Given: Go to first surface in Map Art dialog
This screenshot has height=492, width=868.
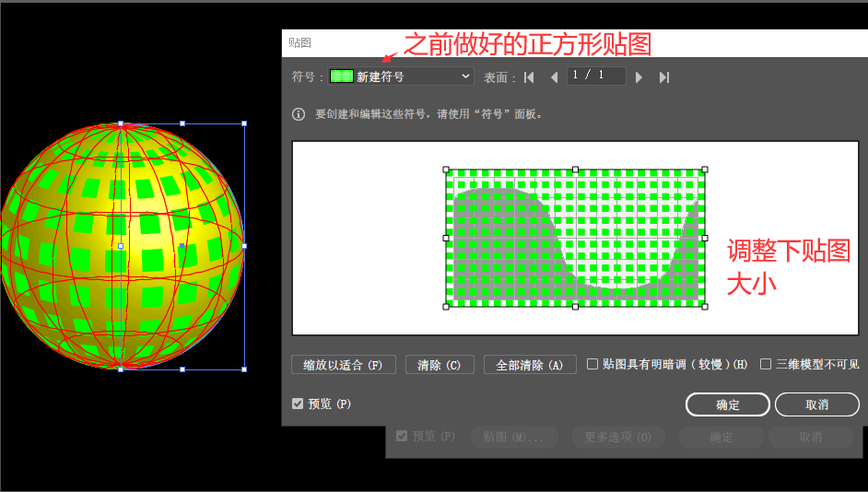Looking at the screenshot, I should point(529,76).
